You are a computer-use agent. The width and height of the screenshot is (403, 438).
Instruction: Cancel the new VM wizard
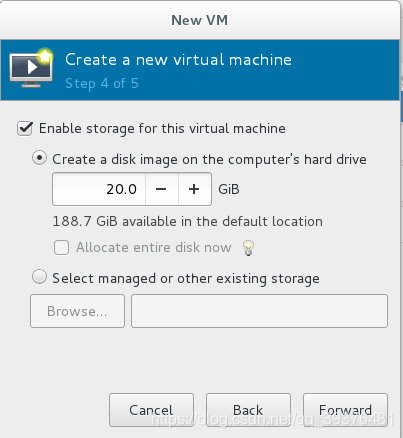[x=151, y=410]
